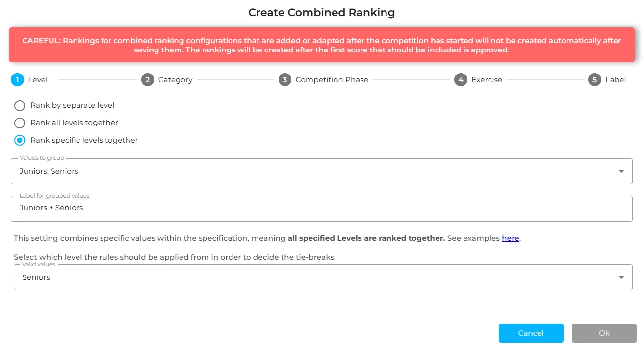Screen dimensions: 644x351
Task: Click the Label for grouped values field
Action: pos(322,208)
